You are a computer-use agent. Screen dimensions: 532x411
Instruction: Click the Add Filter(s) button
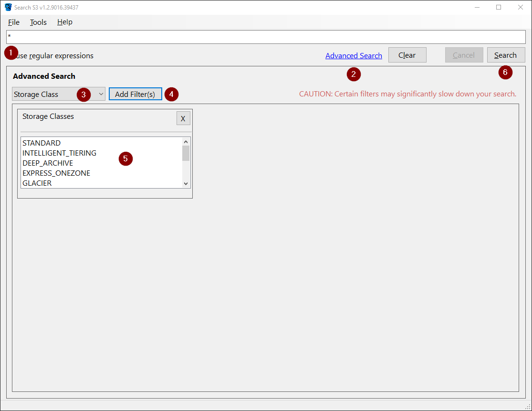pyautogui.click(x=136, y=94)
